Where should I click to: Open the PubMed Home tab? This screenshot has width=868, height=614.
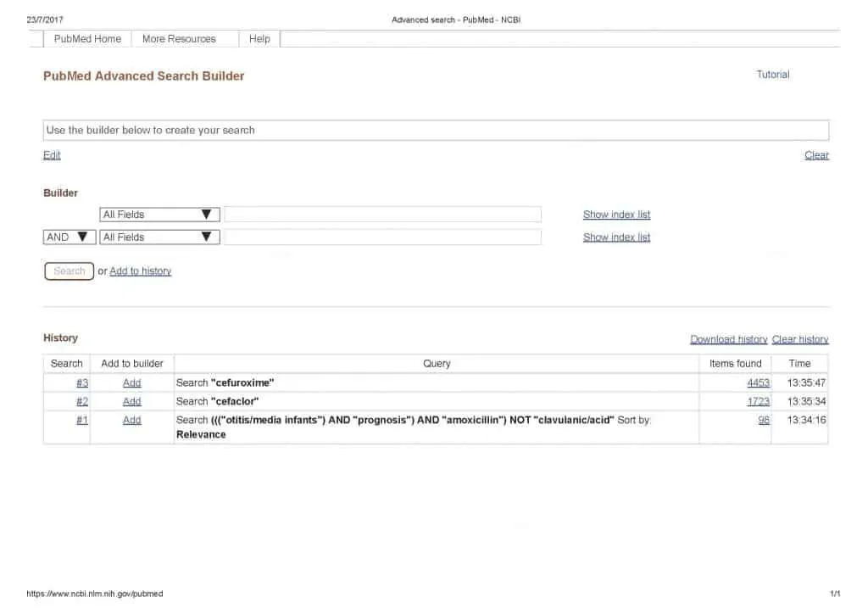tap(87, 39)
